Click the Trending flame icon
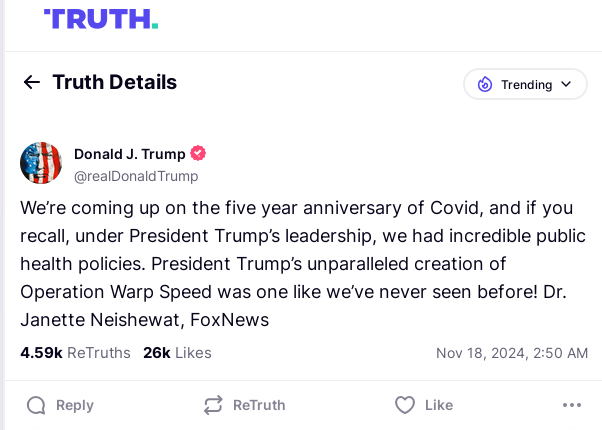This screenshot has height=430, width=602. click(485, 85)
